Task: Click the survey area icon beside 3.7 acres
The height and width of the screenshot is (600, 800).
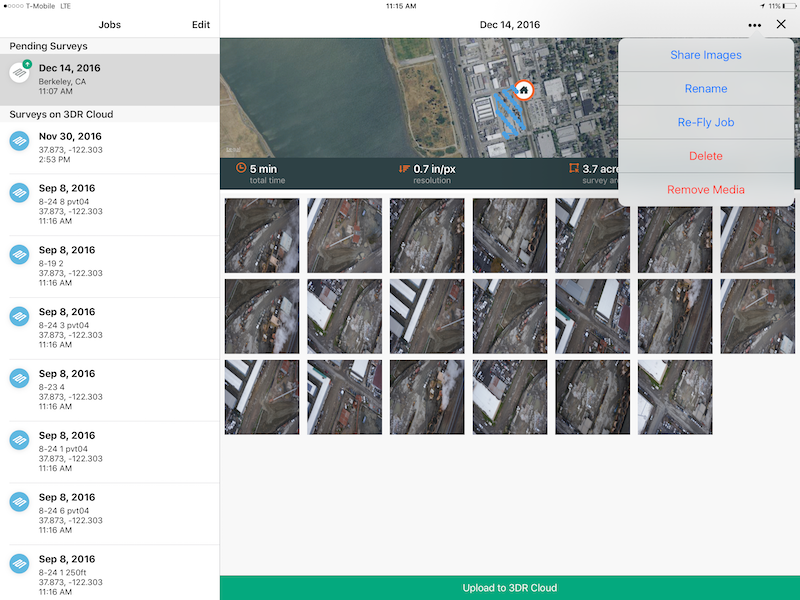Action: click(x=574, y=168)
